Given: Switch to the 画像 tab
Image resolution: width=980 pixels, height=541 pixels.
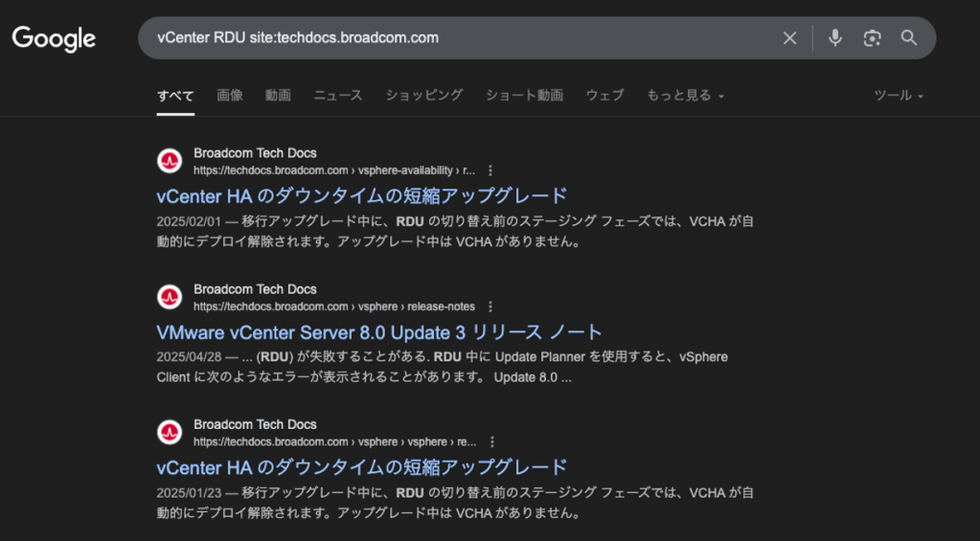Looking at the screenshot, I should point(229,96).
